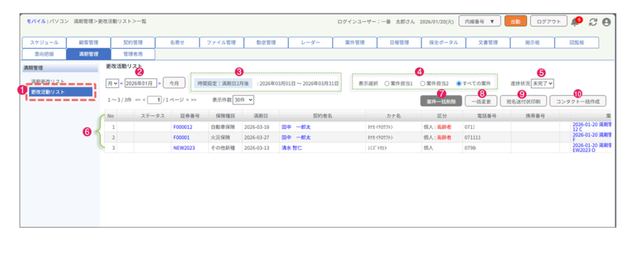
Task: Expand the 表示件数 30件 dropdown
Action: point(243,100)
